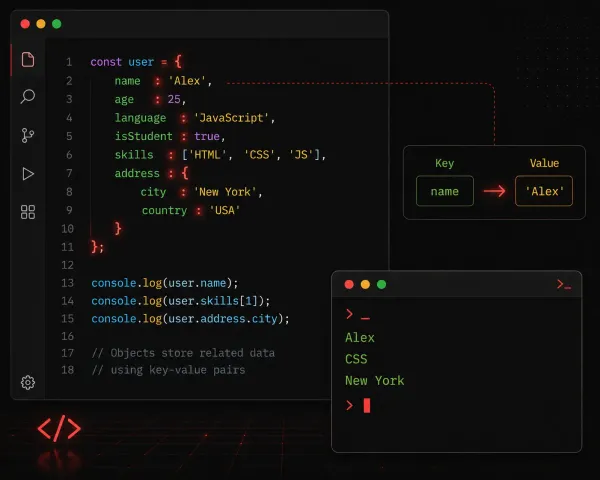Image resolution: width=600 pixels, height=480 pixels.
Task: Open the Explorer file icon in sidebar
Action: click(x=28, y=60)
